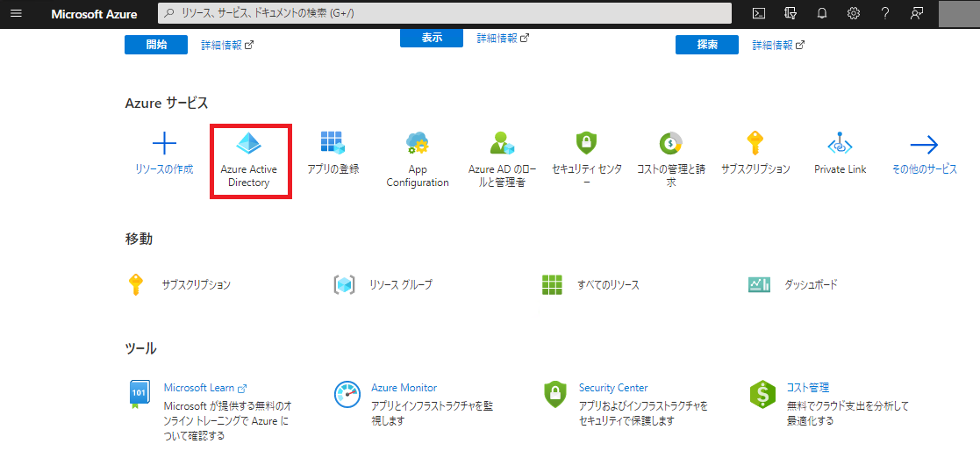980x451 pixels.
Task: Open the Microsoft Learn link
Action: [205, 388]
